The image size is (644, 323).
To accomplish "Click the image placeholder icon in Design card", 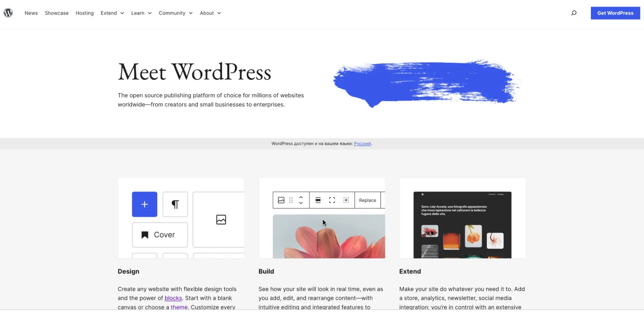I will click(x=221, y=220).
